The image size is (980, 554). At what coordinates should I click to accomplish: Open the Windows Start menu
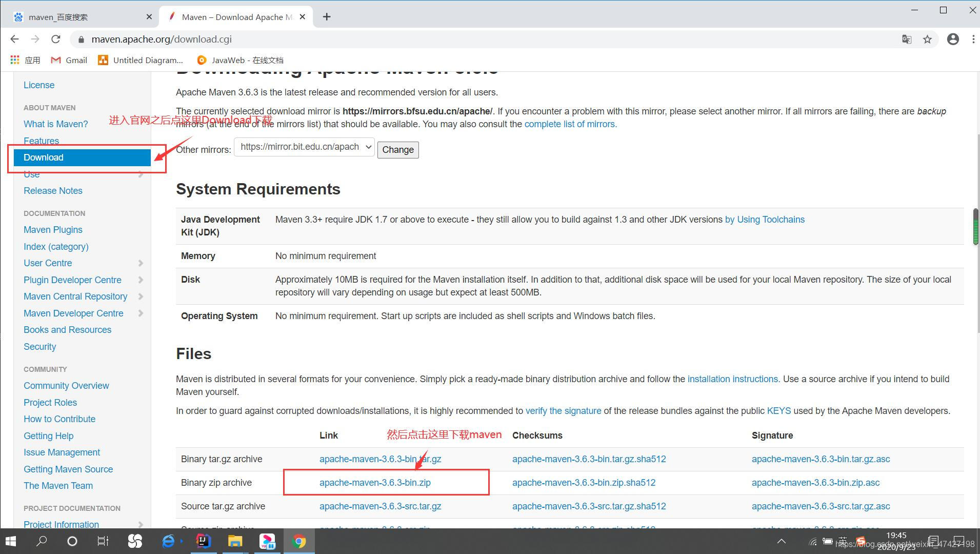(x=11, y=541)
